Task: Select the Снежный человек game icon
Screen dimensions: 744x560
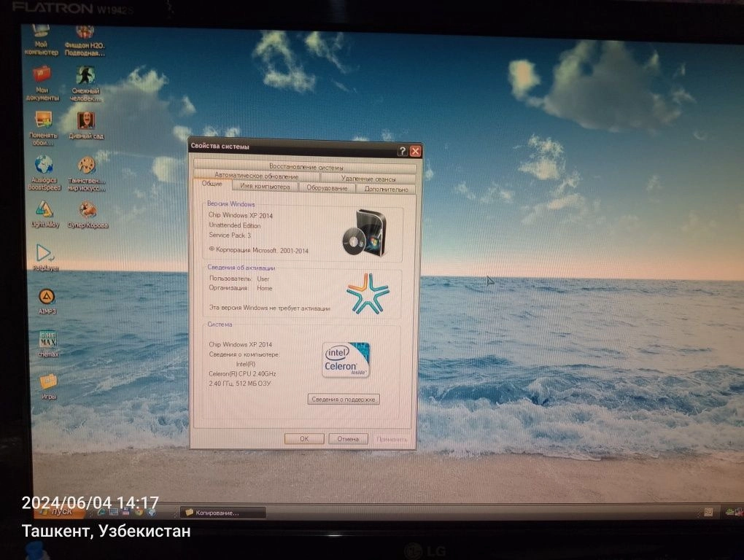Action: pos(85,84)
